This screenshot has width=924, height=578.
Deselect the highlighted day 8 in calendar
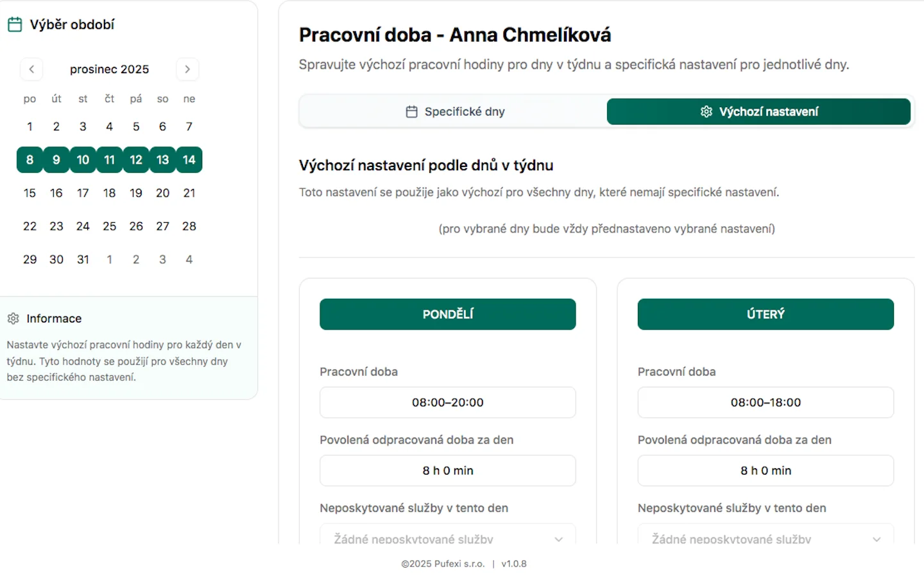(30, 160)
